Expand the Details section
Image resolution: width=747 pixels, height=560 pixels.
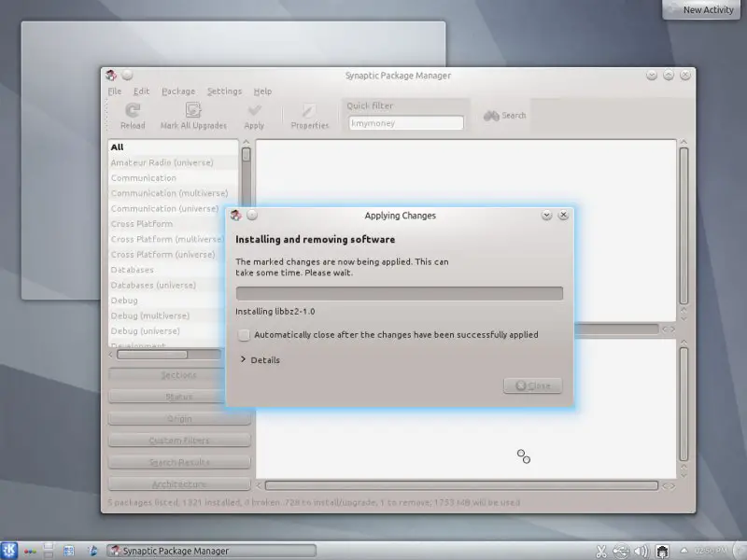coord(261,360)
